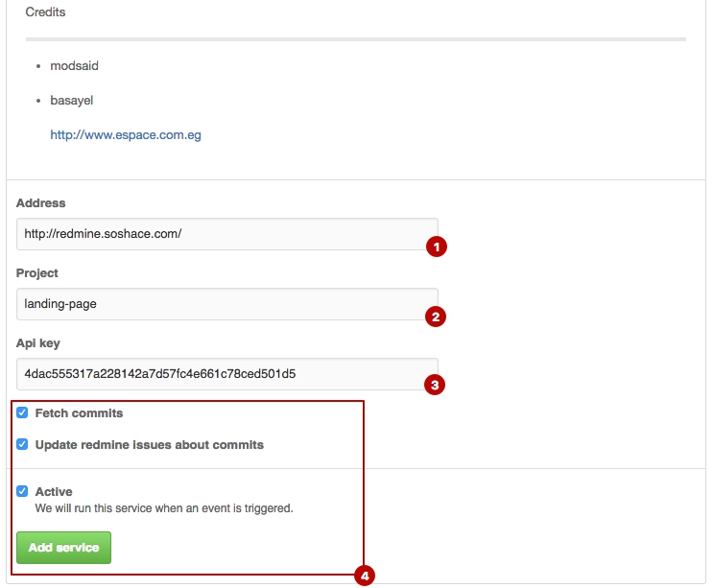Focus the Address input field
Screen dimensions: 713x588
point(227,234)
